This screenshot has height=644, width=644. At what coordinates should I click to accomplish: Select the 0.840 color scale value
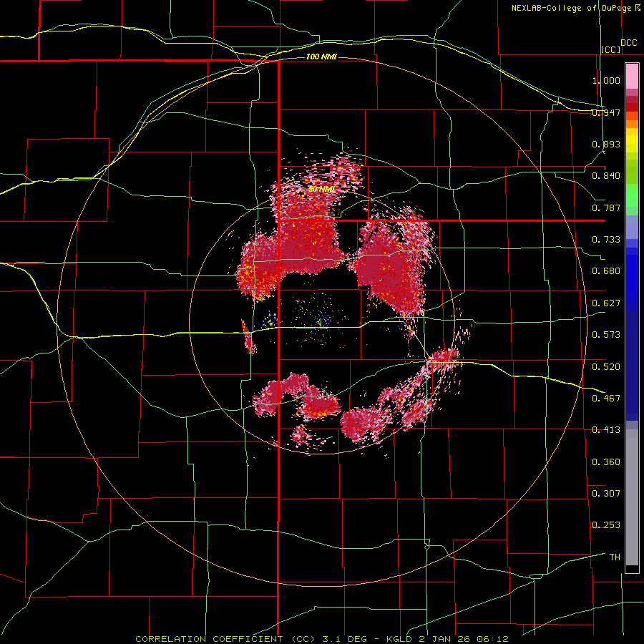pos(606,176)
